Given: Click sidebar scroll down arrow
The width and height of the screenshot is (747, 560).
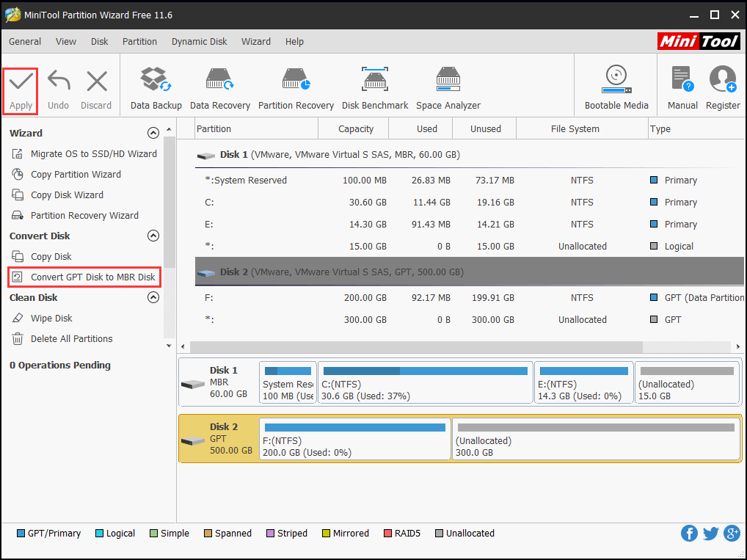Looking at the screenshot, I should tap(169, 346).
